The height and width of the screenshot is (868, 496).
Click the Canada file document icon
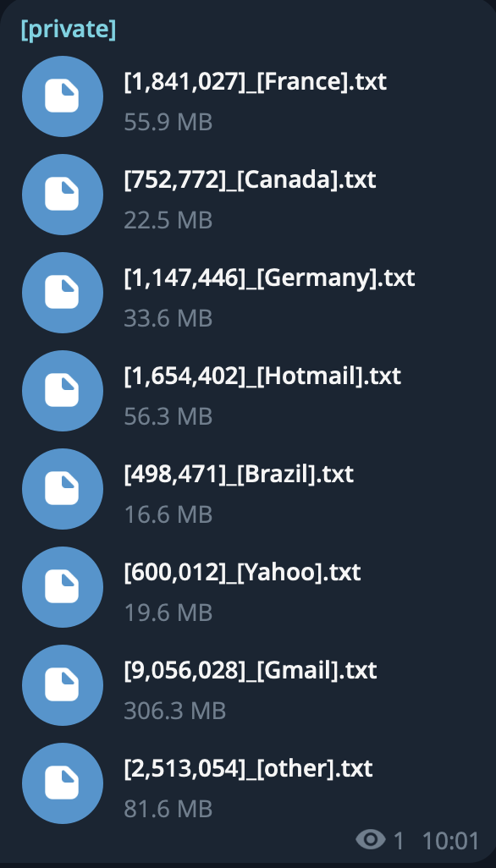click(x=63, y=195)
